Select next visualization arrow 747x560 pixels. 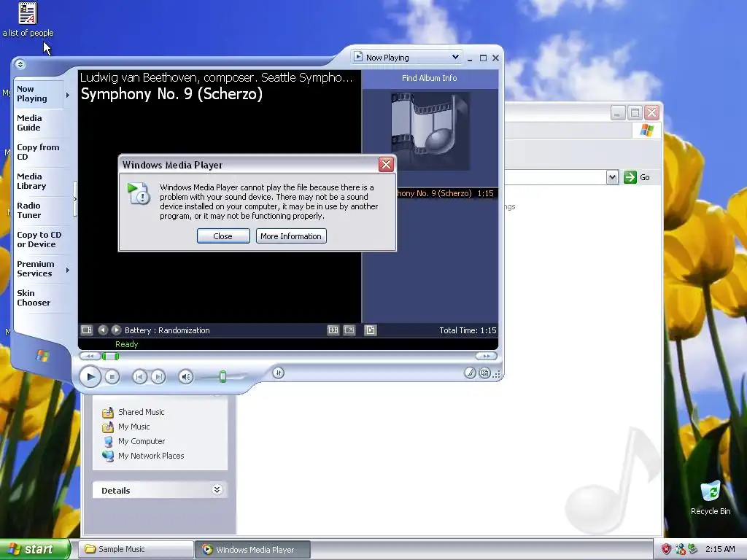coord(116,330)
